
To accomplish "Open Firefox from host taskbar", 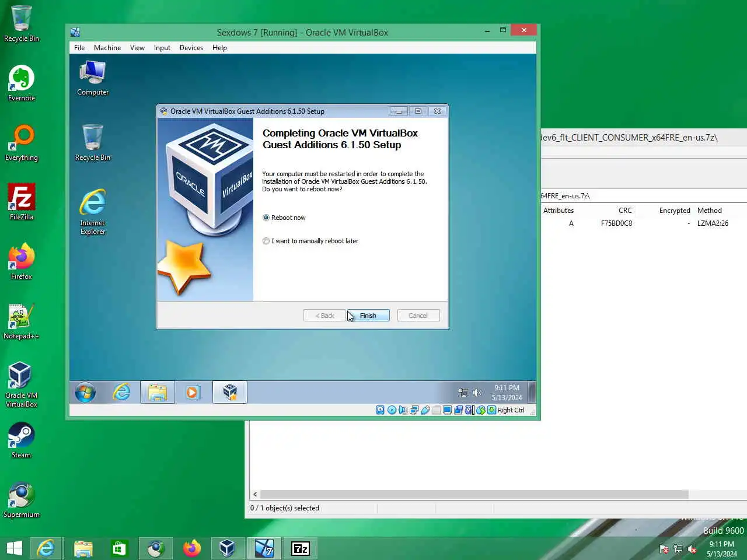I will coord(191,548).
